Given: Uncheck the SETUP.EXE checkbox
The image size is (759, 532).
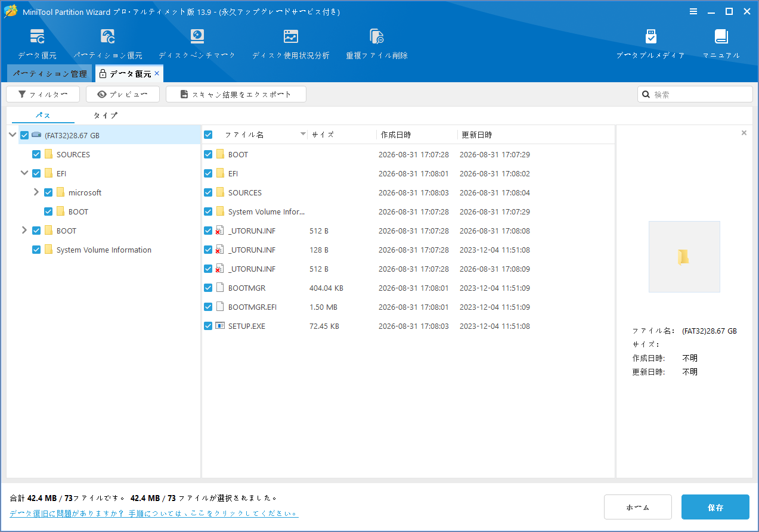Looking at the screenshot, I should click(208, 326).
